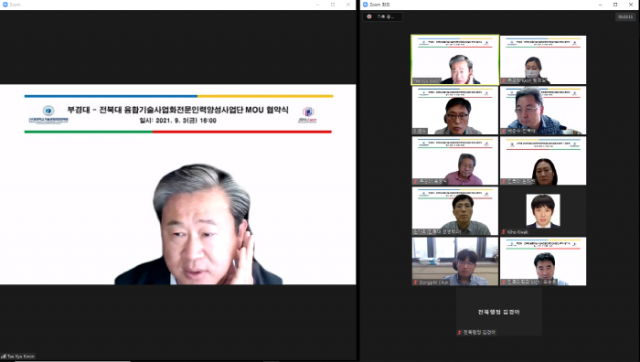This screenshot has width=640, height=362.
Task: Click the Zoom logo in the right meeting window title bar
Action: pyautogui.click(x=365, y=4)
